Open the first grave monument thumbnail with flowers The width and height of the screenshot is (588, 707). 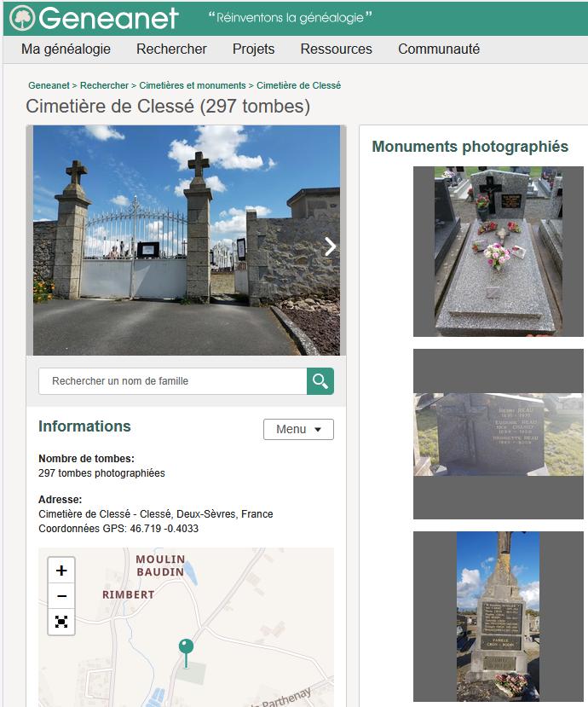pyautogui.click(x=498, y=252)
